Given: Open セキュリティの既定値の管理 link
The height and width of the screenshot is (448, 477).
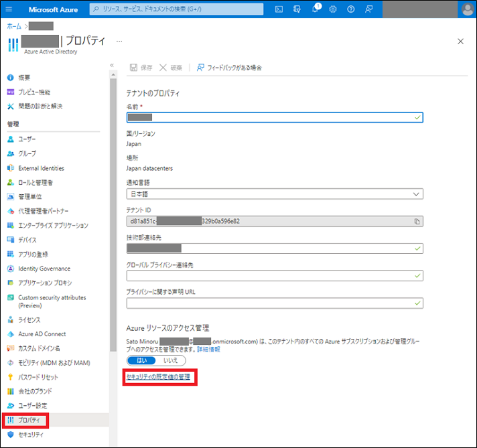Looking at the screenshot, I should [x=158, y=377].
